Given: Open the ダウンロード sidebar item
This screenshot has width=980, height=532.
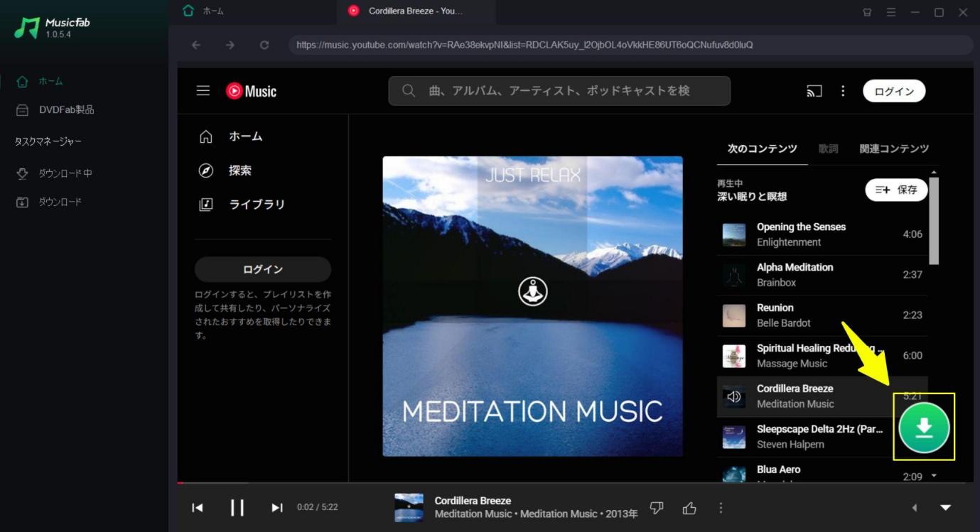Looking at the screenshot, I should pos(49,202).
